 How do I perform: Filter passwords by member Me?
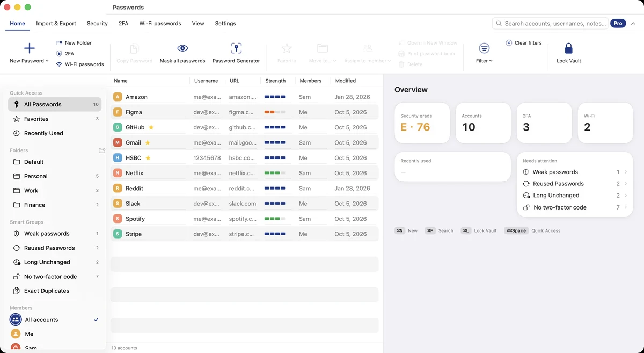[54, 334]
